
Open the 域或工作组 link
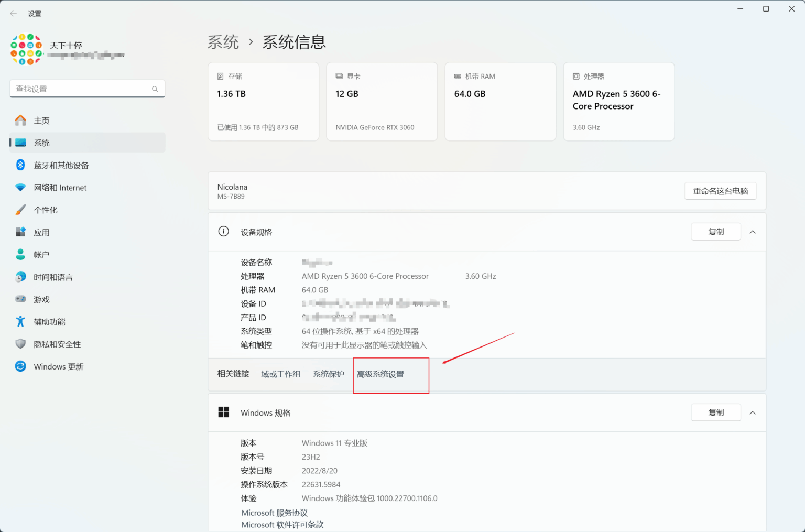[280, 374]
